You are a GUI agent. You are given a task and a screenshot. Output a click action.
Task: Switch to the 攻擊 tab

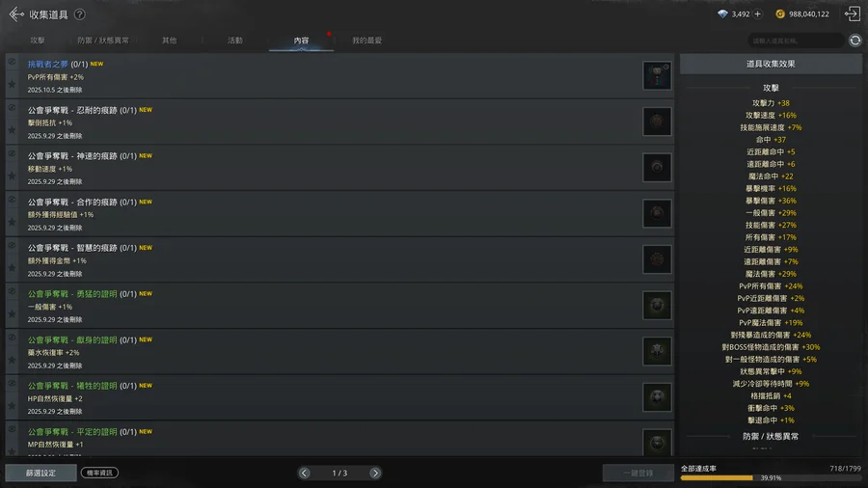[x=38, y=41]
